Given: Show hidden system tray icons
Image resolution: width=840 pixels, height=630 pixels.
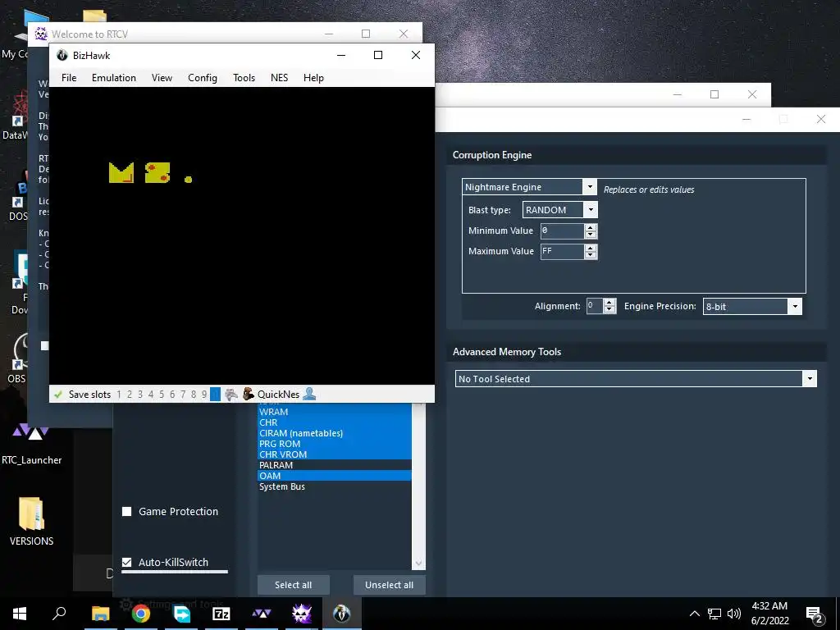Looking at the screenshot, I should [x=694, y=614].
